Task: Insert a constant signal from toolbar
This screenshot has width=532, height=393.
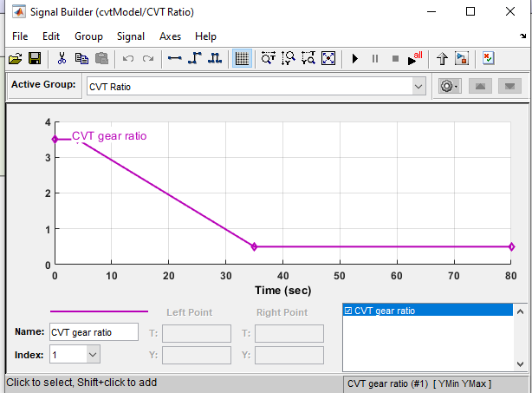Action: click(175, 59)
